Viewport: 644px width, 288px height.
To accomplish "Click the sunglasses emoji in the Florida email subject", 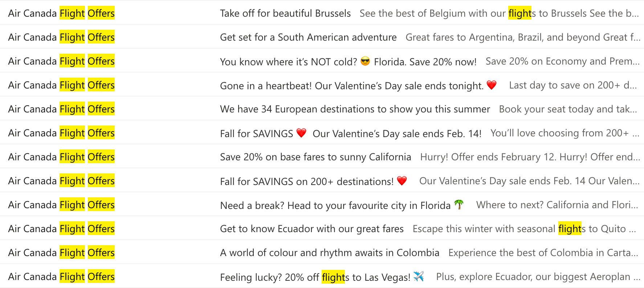I will coord(365,61).
